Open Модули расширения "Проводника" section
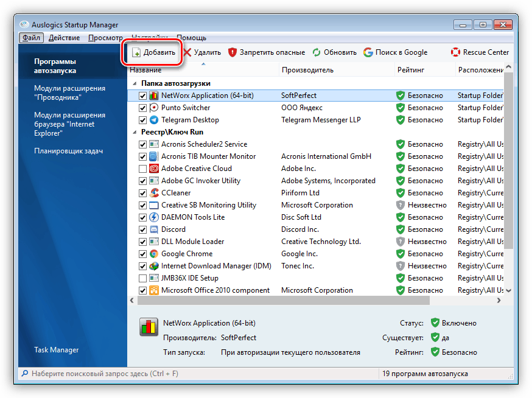 (x=69, y=93)
